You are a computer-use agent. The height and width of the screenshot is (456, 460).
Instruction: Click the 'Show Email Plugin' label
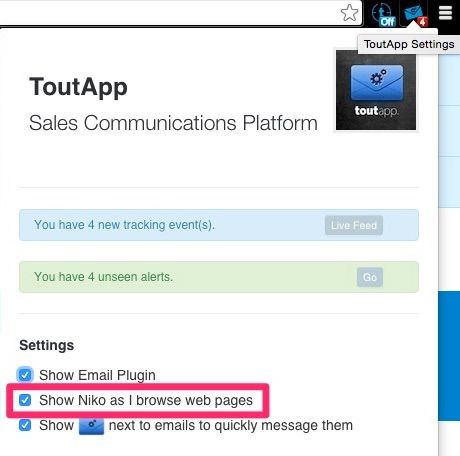(x=97, y=375)
